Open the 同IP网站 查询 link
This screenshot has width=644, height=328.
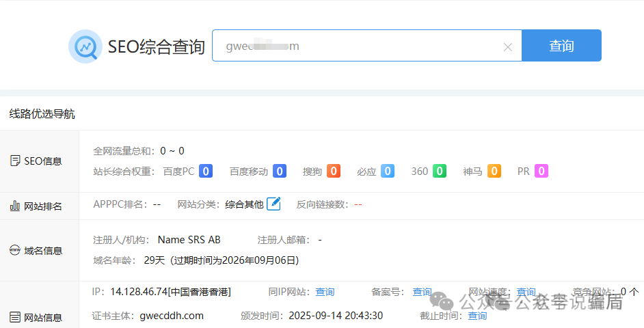pyautogui.click(x=325, y=292)
